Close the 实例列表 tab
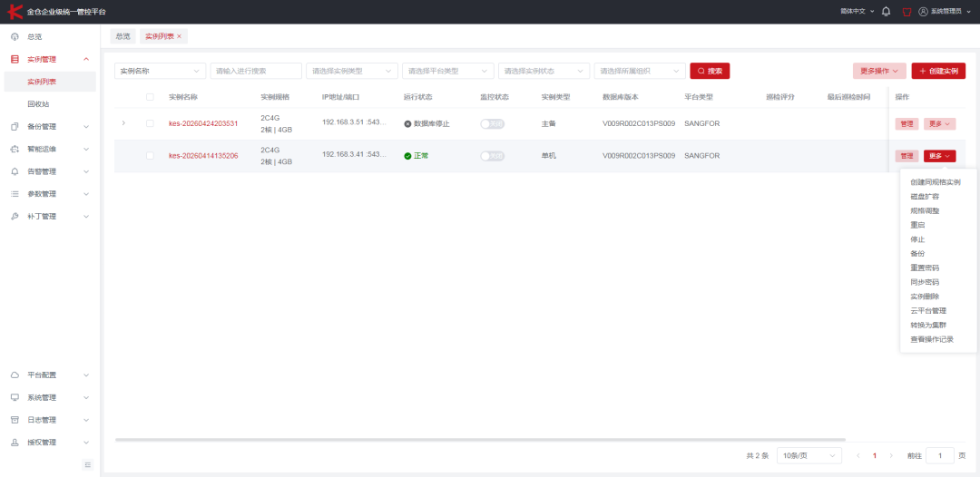980x477 pixels. tap(180, 37)
